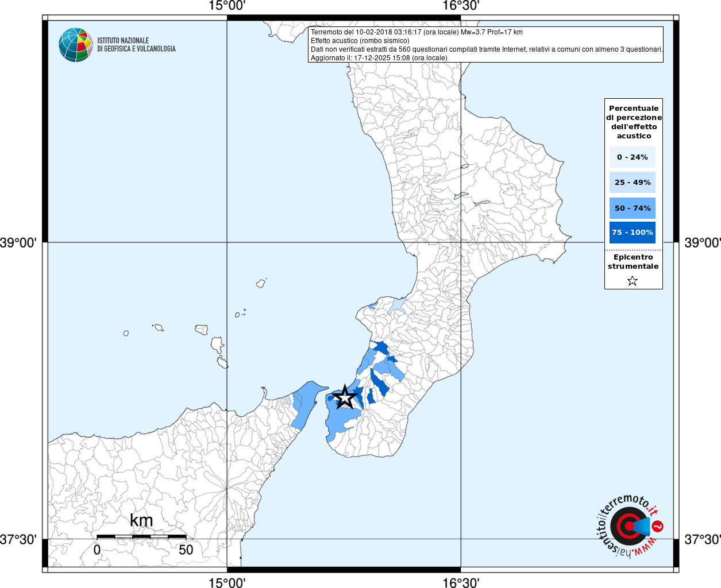Image resolution: width=721 pixels, height=588 pixels.
Task: Select the 50 - 74% legend swatch
Action: (x=633, y=208)
